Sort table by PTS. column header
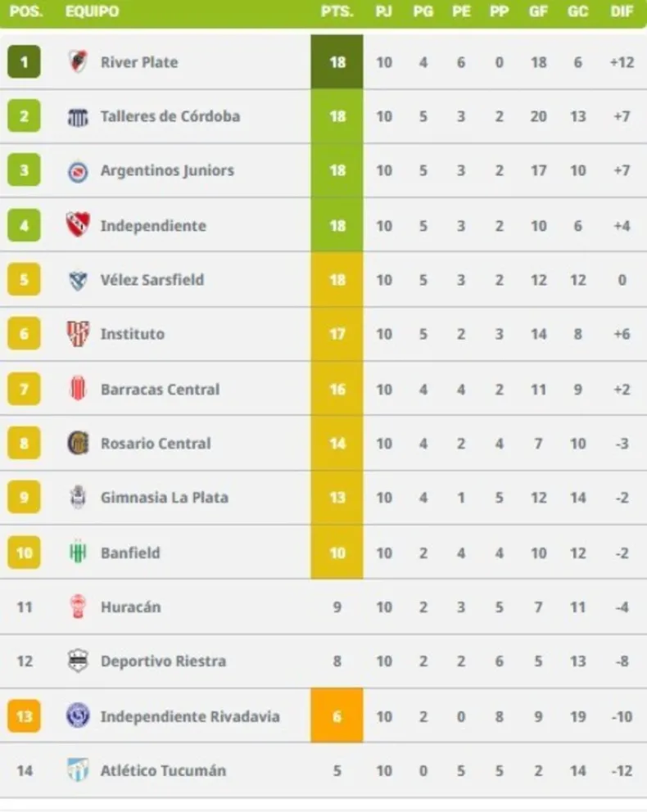 [x=337, y=11]
